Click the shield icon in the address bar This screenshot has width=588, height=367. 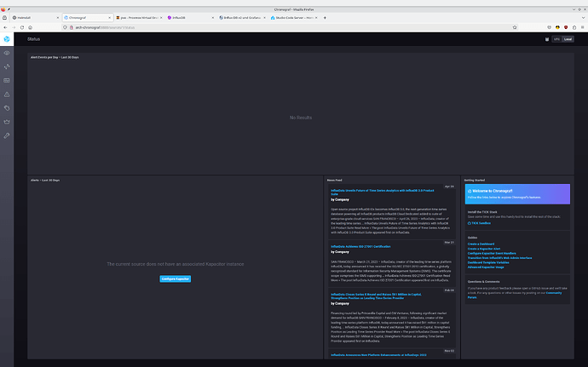tap(66, 27)
